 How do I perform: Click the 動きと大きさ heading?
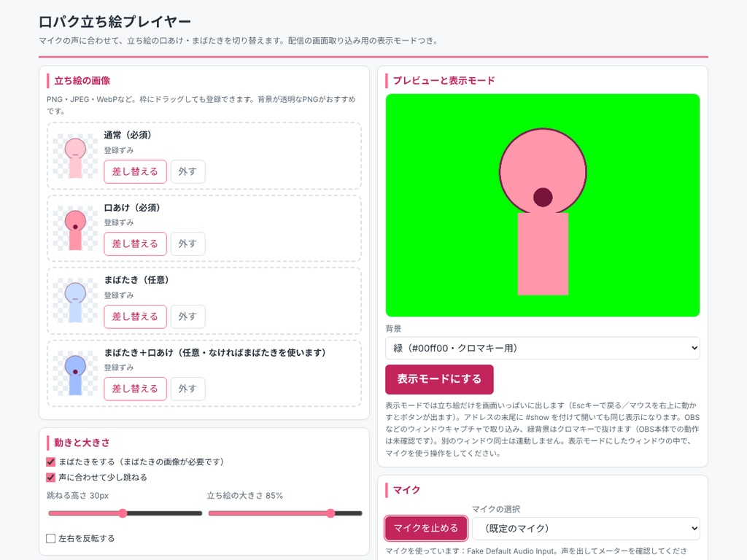click(82, 443)
